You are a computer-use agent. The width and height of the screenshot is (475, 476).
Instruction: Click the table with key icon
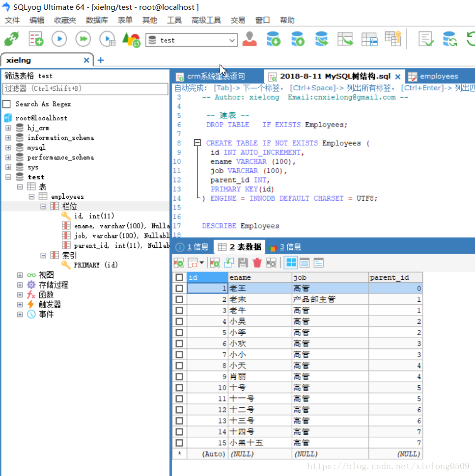393,39
